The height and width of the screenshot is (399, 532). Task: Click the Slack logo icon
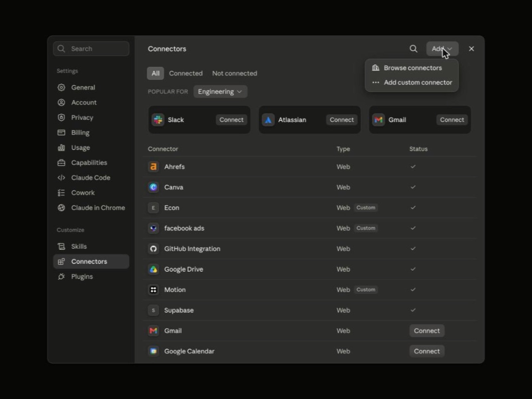pos(158,120)
